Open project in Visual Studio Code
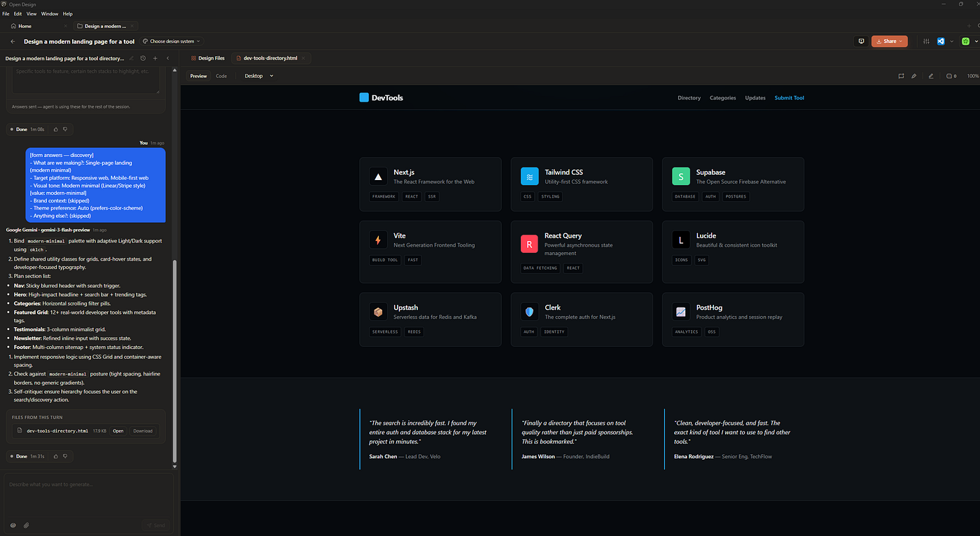The width and height of the screenshot is (980, 536). tap(941, 41)
